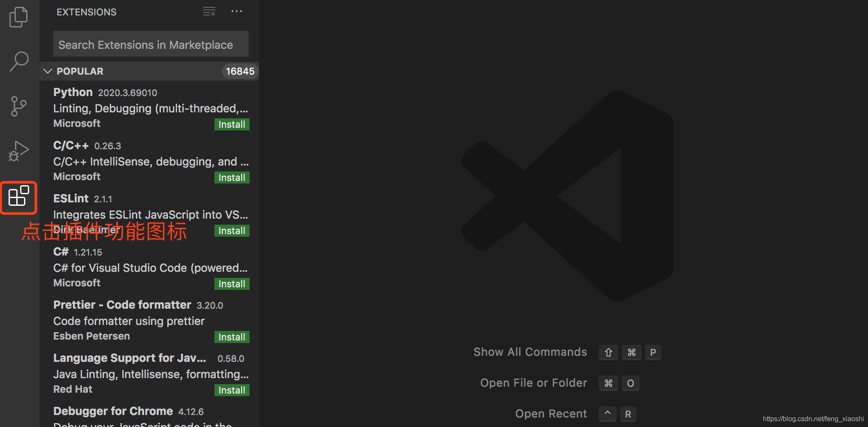Open the C# extension title
This screenshot has height=427, width=868.
click(61, 252)
